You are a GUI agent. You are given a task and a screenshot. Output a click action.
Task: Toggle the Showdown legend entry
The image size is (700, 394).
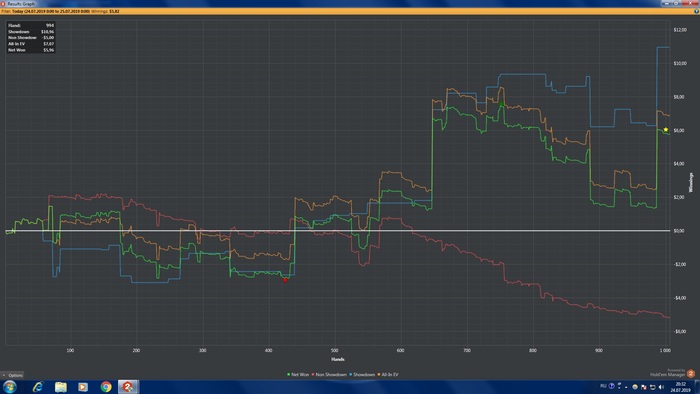(362, 375)
